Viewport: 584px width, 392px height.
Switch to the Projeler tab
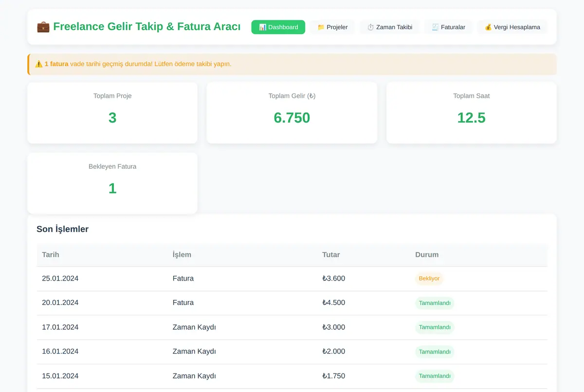point(332,27)
